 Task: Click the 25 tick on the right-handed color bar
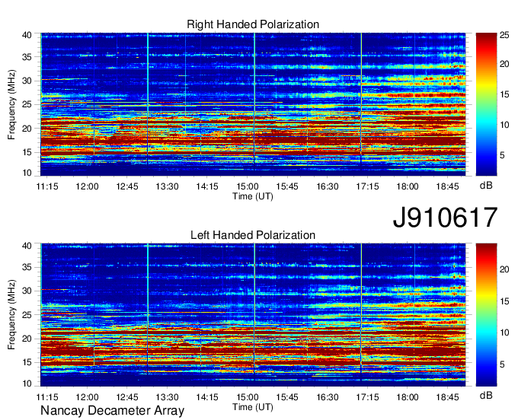[x=504, y=35]
